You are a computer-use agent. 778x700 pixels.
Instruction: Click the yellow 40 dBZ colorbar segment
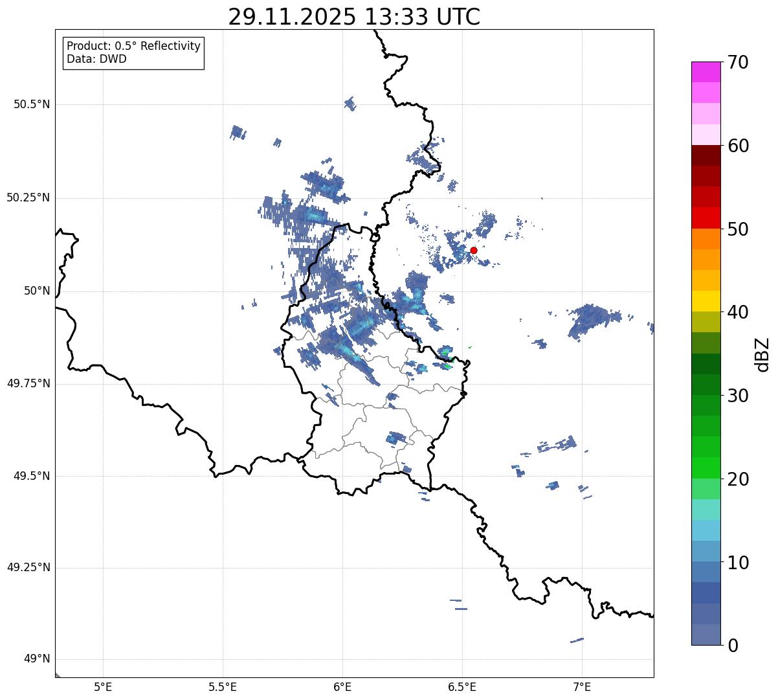point(706,302)
